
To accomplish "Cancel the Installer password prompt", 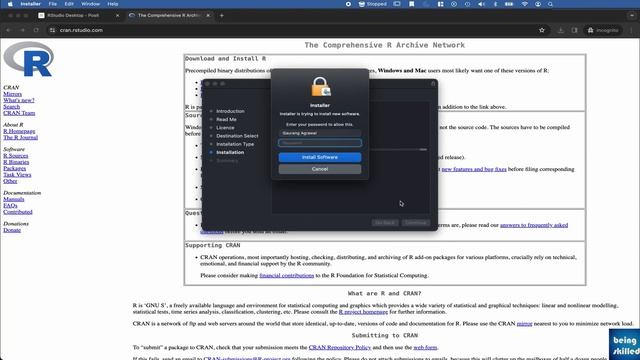I will tap(320, 169).
